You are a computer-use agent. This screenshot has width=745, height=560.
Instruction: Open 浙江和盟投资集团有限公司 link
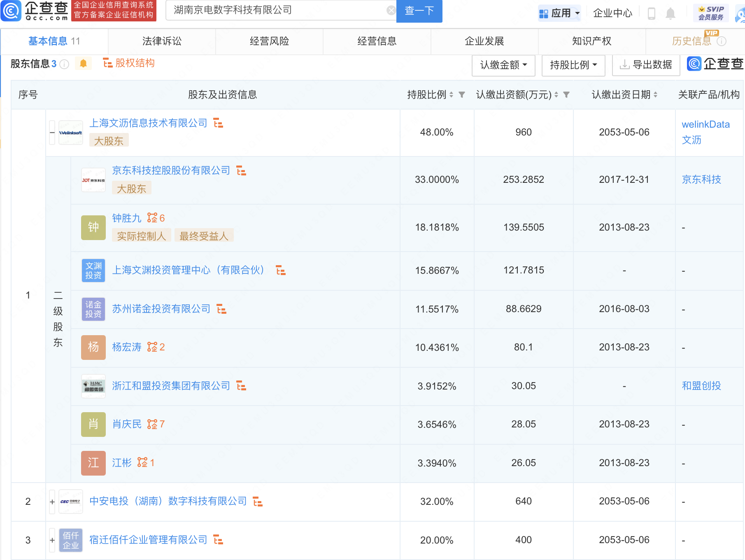point(171,386)
